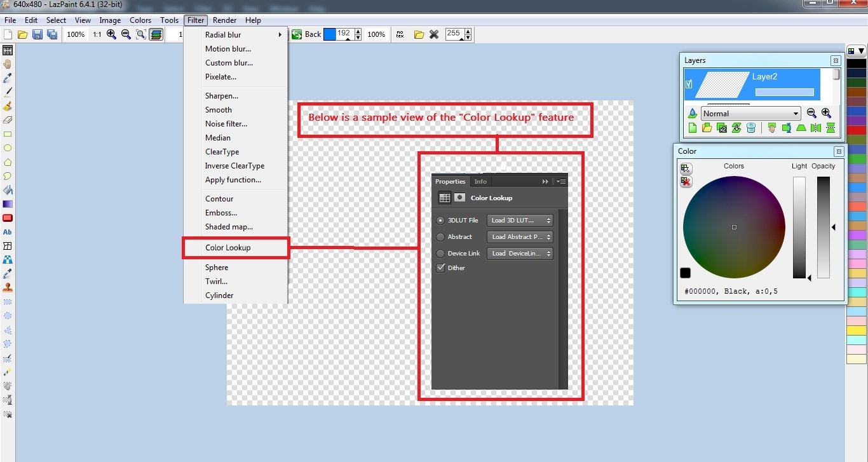Select the Abstract radio button
Image resolution: width=868 pixels, height=462 pixels.
tap(441, 237)
